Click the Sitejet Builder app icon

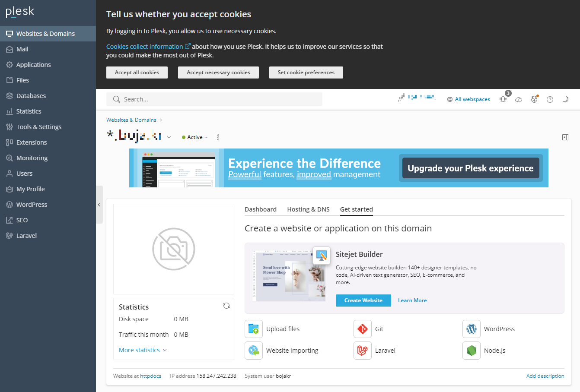point(322,256)
